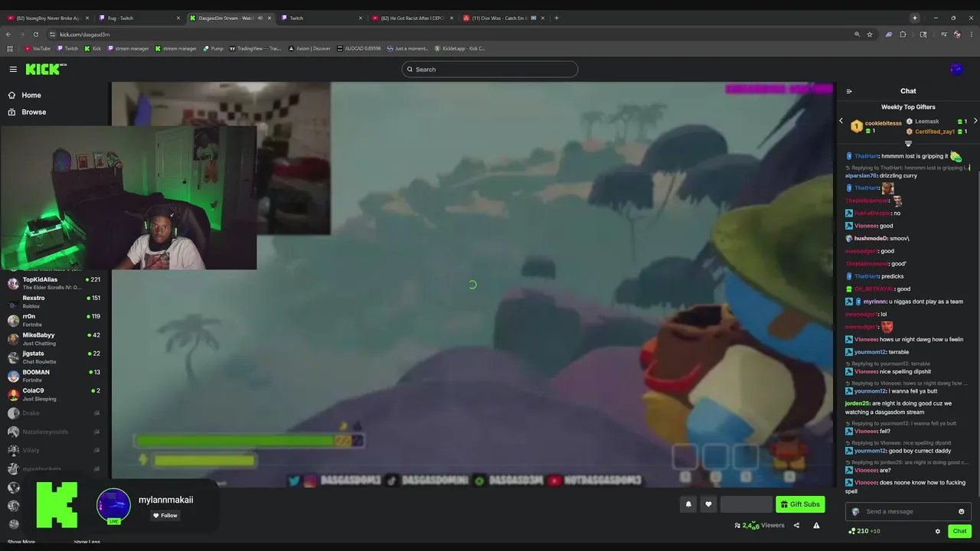
Task: Click the Send a message field
Action: pos(908,511)
